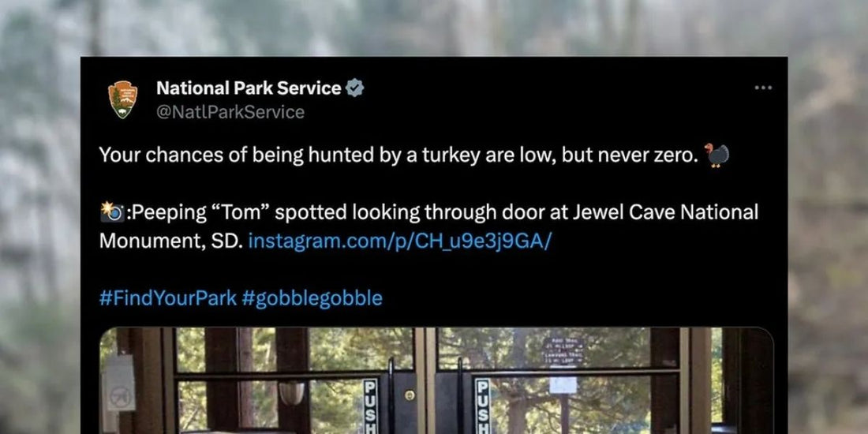The image size is (868, 434).
Task: Open the tweet's three-dot more options menu
Action: pyautogui.click(x=763, y=88)
